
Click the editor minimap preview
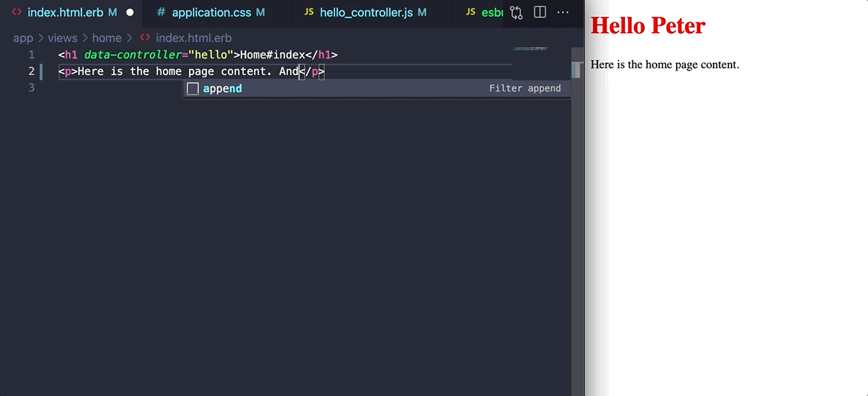click(x=530, y=49)
